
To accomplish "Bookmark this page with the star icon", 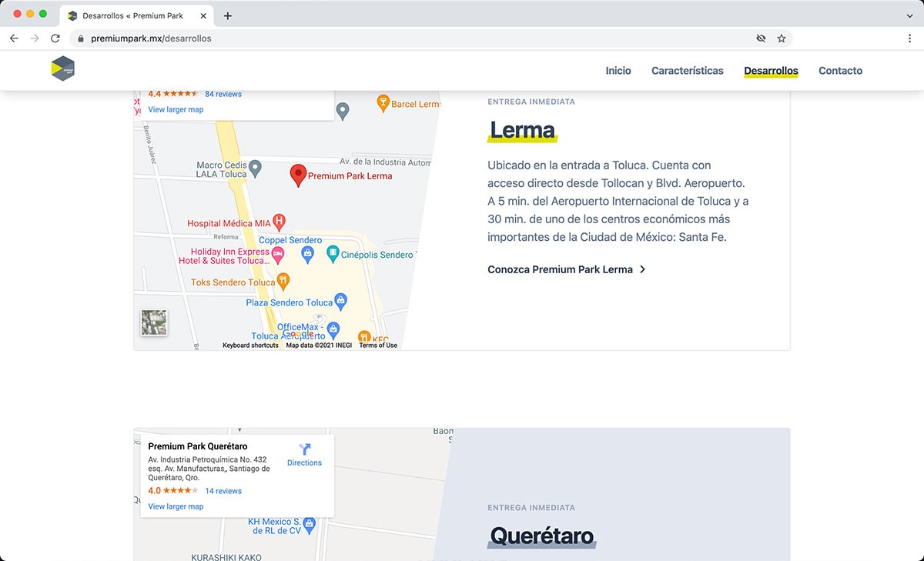I will click(x=782, y=38).
